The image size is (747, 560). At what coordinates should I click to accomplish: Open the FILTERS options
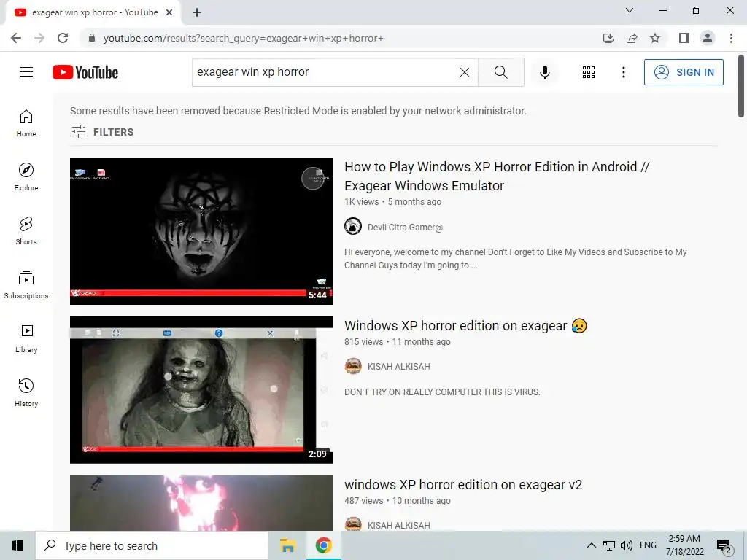[102, 132]
